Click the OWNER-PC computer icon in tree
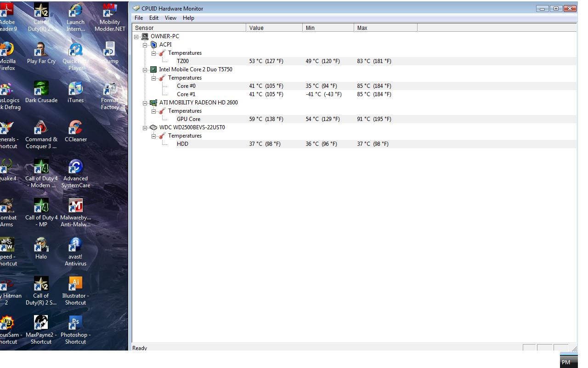 pyautogui.click(x=145, y=36)
